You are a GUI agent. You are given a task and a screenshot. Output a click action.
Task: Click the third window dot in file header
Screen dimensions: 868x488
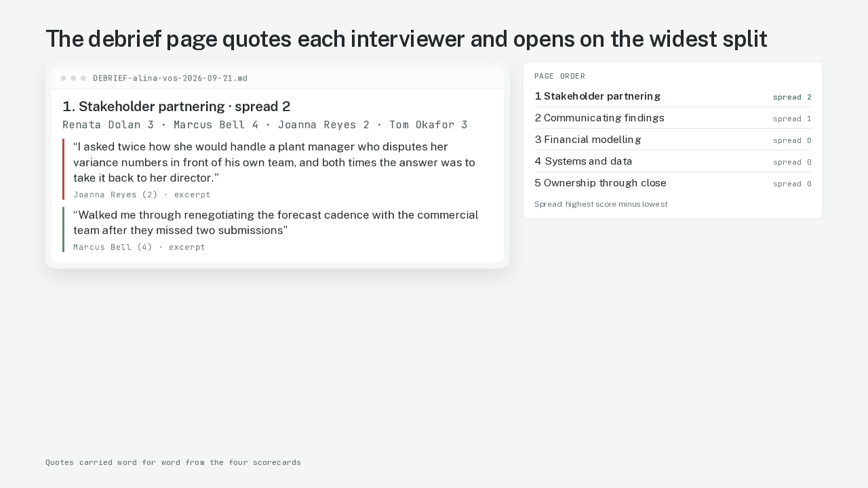click(x=83, y=79)
